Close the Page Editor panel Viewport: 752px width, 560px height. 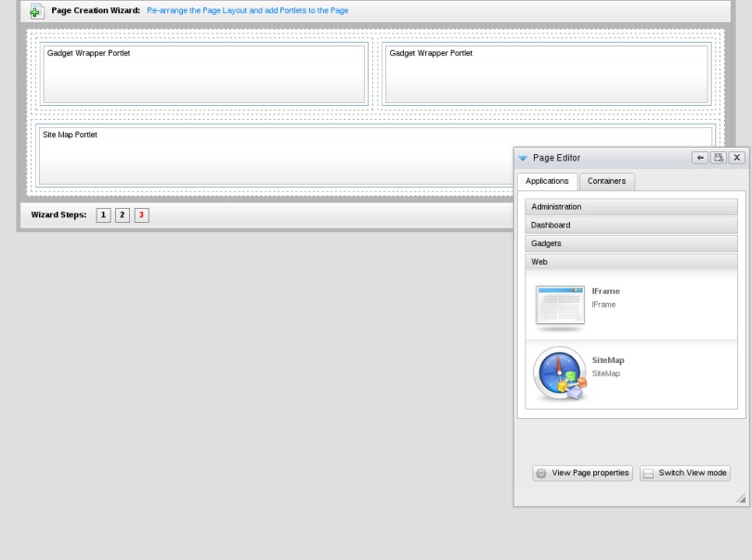(737, 158)
